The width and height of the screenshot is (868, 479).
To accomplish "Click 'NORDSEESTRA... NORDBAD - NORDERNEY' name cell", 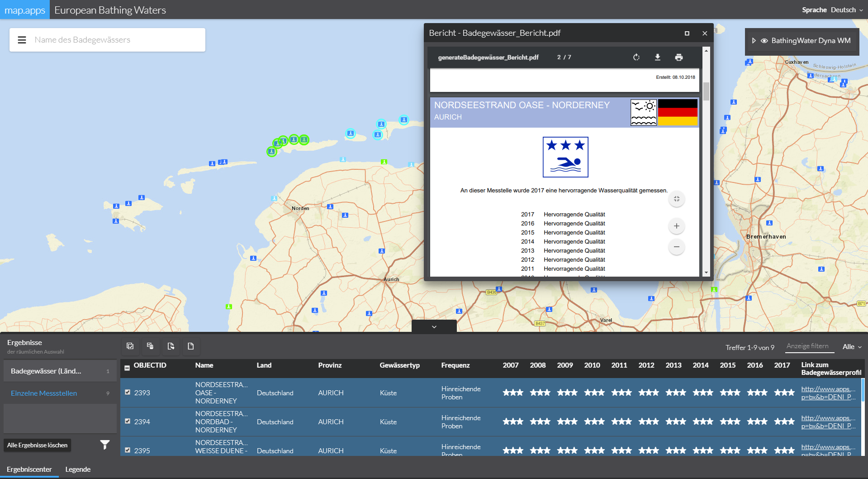I will [x=222, y=422].
